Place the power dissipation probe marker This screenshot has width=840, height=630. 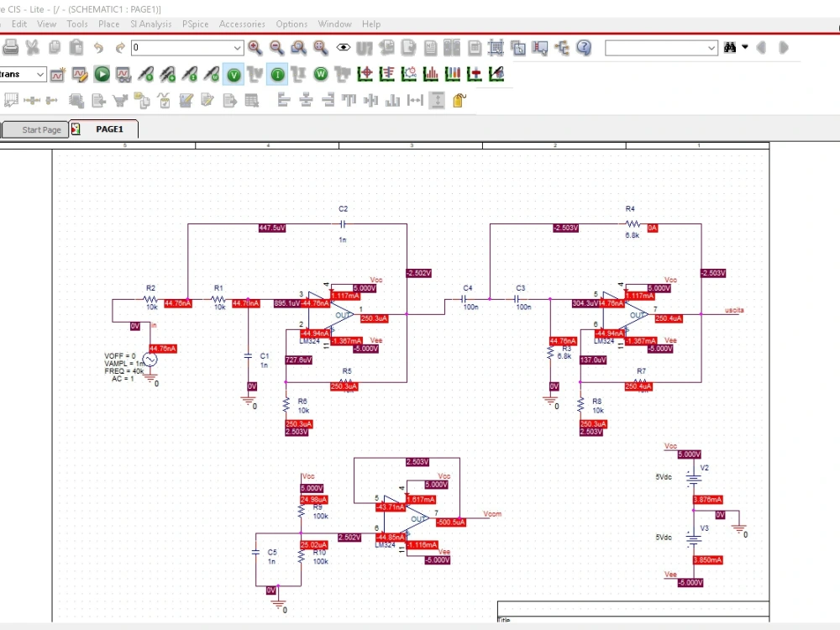click(212, 74)
